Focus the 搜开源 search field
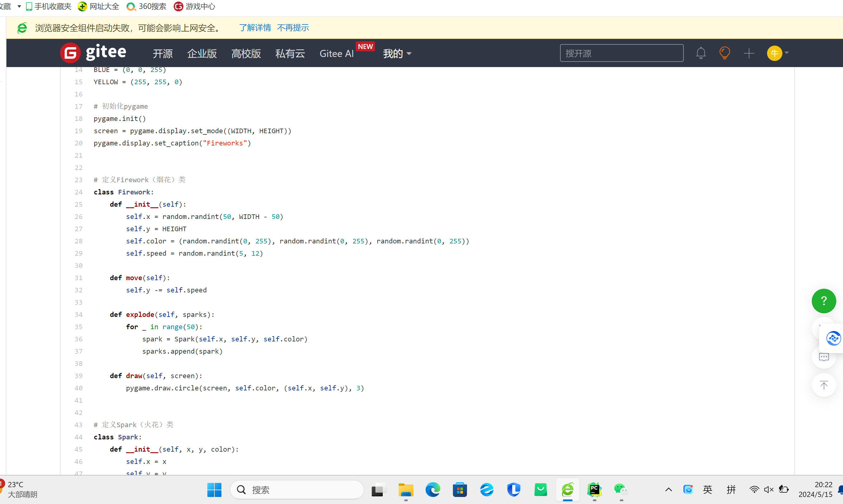Screen dimensions: 843x504 [x=621, y=53]
